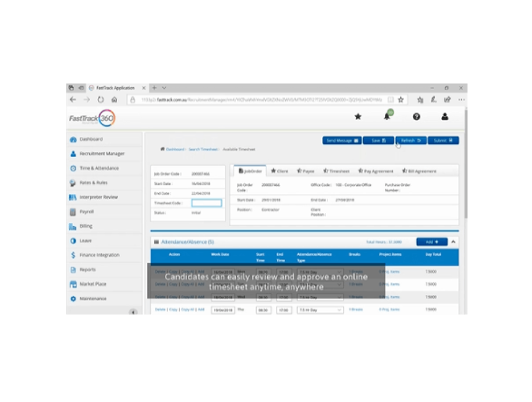Open the browser tab list chevron
The width and height of the screenshot is (532, 402).
tap(164, 88)
